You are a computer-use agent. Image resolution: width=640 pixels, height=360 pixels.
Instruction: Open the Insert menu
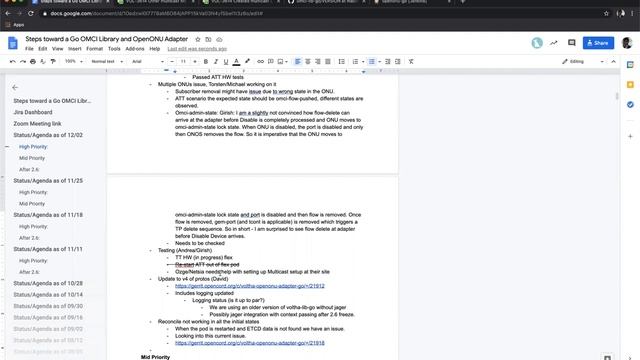(75, 49)
